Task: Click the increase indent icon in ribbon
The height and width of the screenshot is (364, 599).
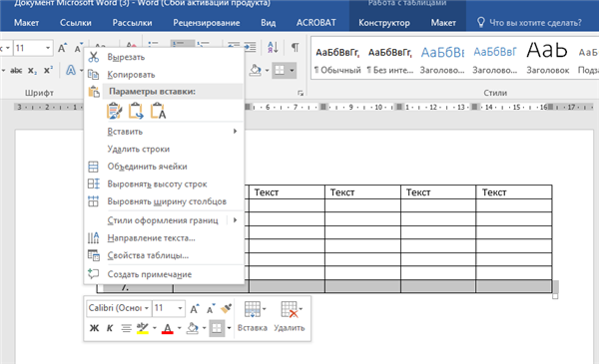Action: [x=251, y=47]
